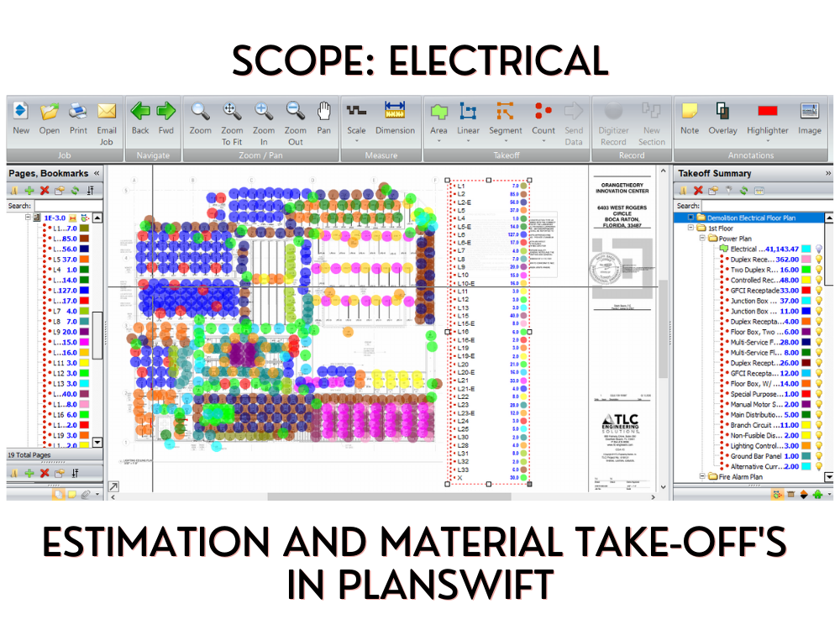Viewport: 840px width, 630px height.
Task: Open the Highlighter dropdown arrow
Action: pos(768,141)
